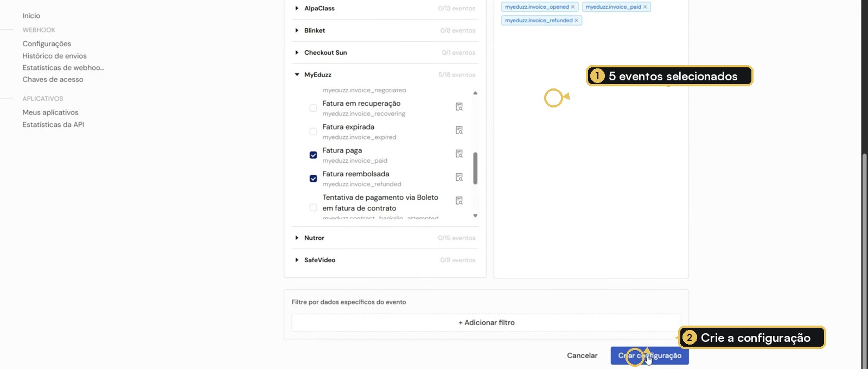
Task: Open Meus aplicativos
Action: click(x=50, y=112)
